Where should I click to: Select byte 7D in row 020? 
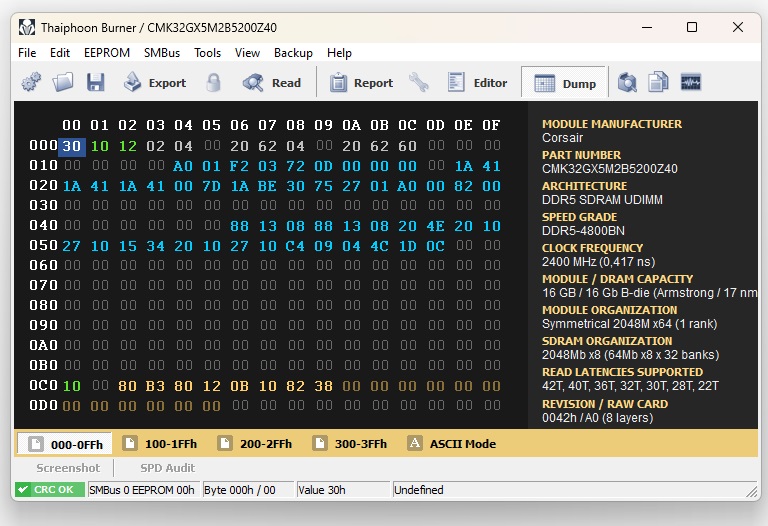click(x=212, y=186)
